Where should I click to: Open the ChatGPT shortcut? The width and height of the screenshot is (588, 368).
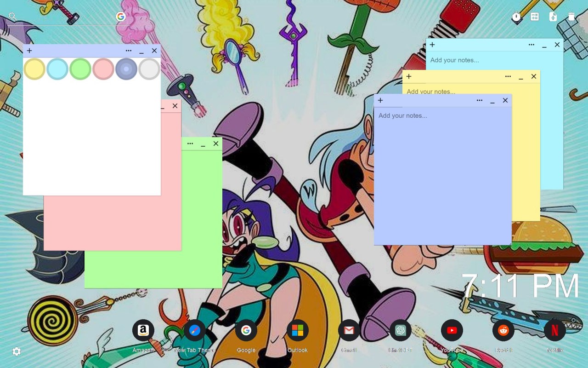401,330
